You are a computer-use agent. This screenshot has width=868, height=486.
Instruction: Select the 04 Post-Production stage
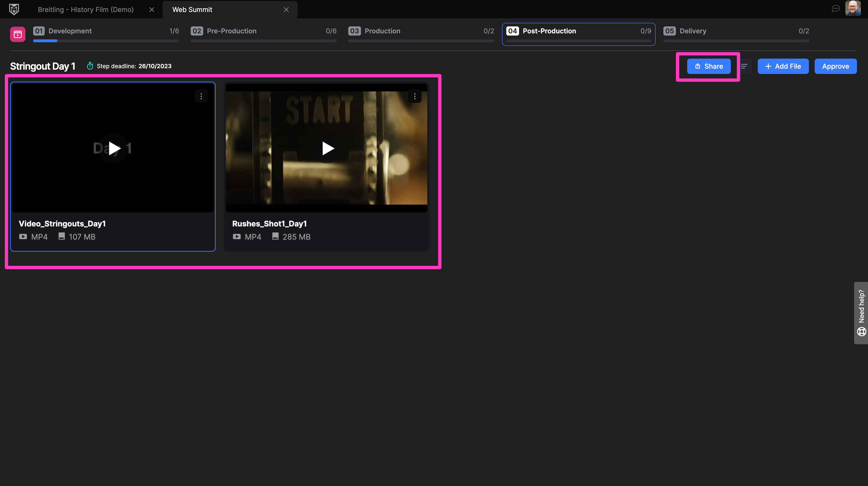point(579,34)
